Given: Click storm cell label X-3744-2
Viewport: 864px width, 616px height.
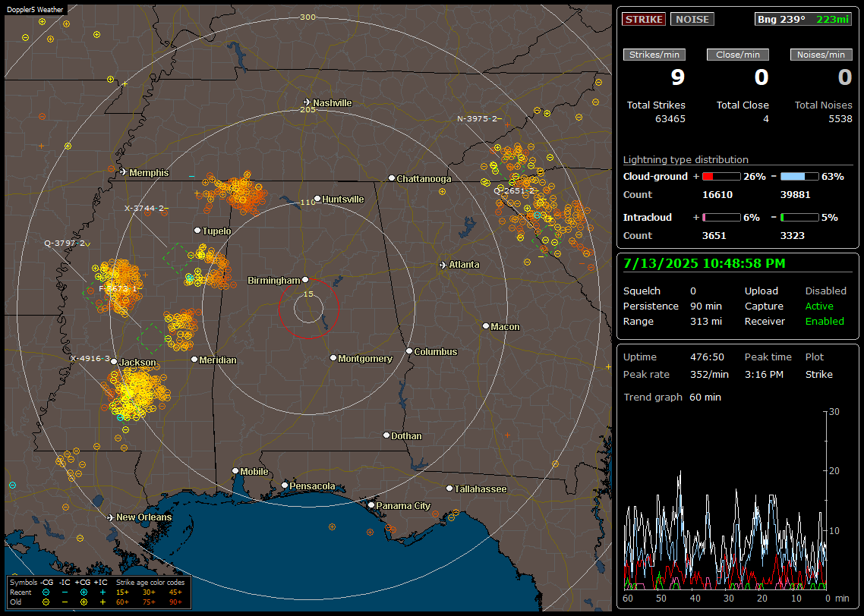Looking at the screenshot, I should click(x=146, y=208).
